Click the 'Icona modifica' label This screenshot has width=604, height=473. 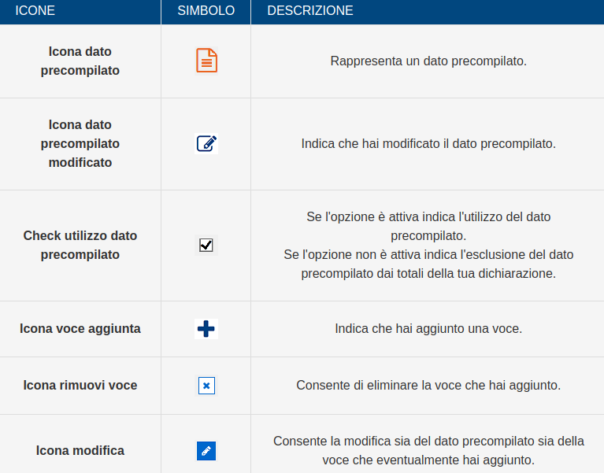(80, 450)
